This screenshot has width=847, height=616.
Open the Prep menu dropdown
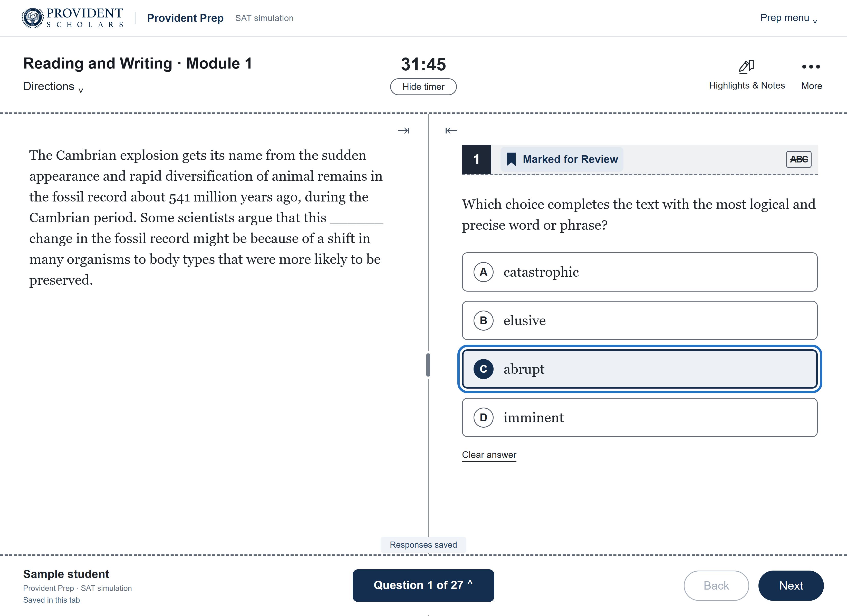point(788,18)
